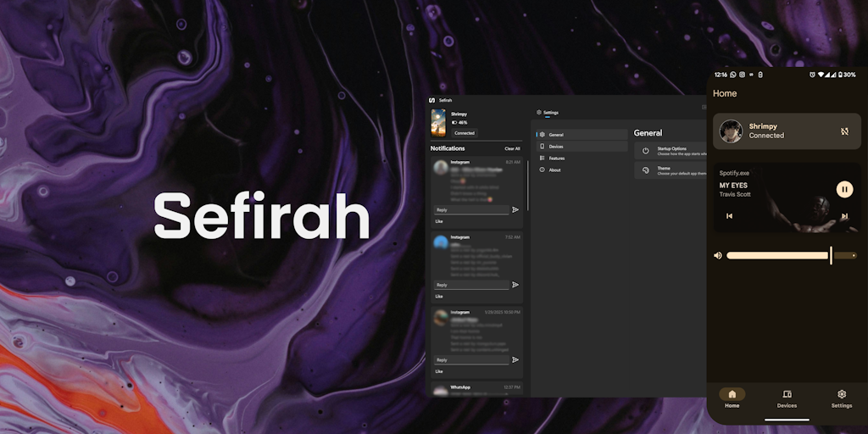Screen dimensions: 868x434
Task: Clear All notifications
Action: coord(512,148)
